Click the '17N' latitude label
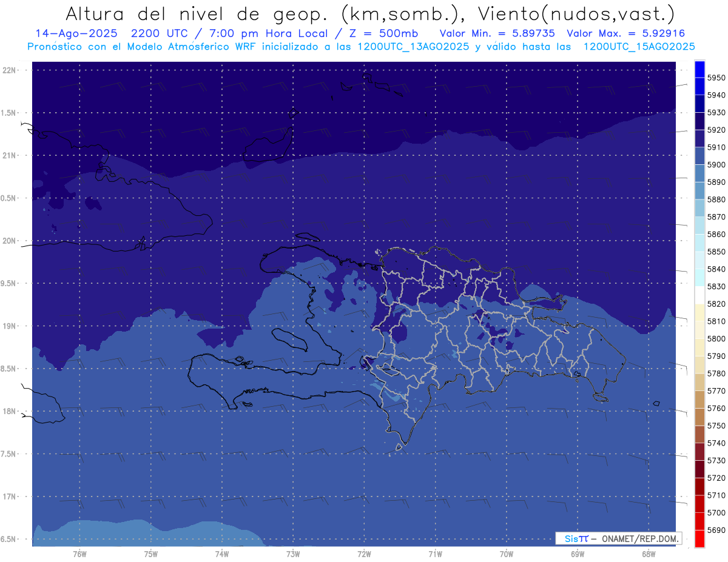 click(10, 497)
